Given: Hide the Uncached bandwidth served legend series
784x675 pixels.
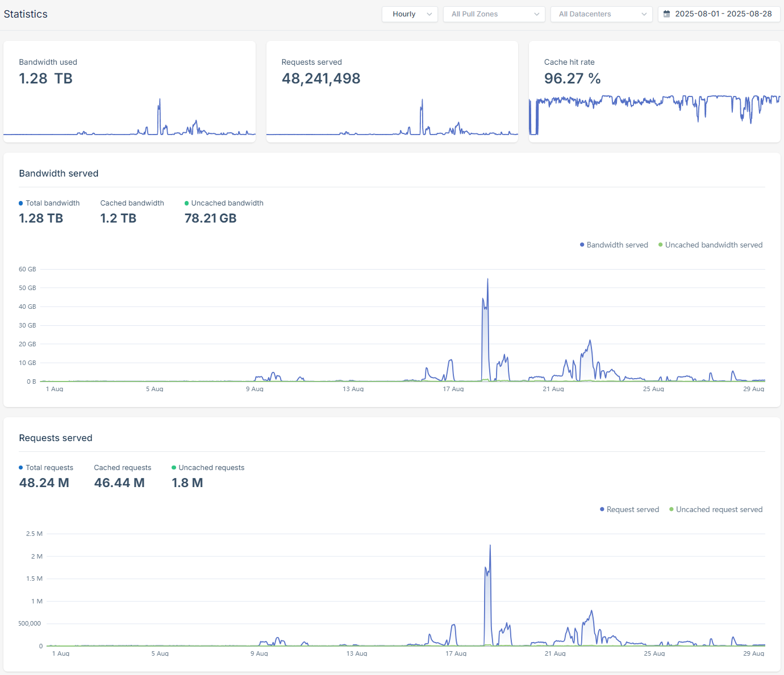Looking at the screenshot, I should coord(710,245).
